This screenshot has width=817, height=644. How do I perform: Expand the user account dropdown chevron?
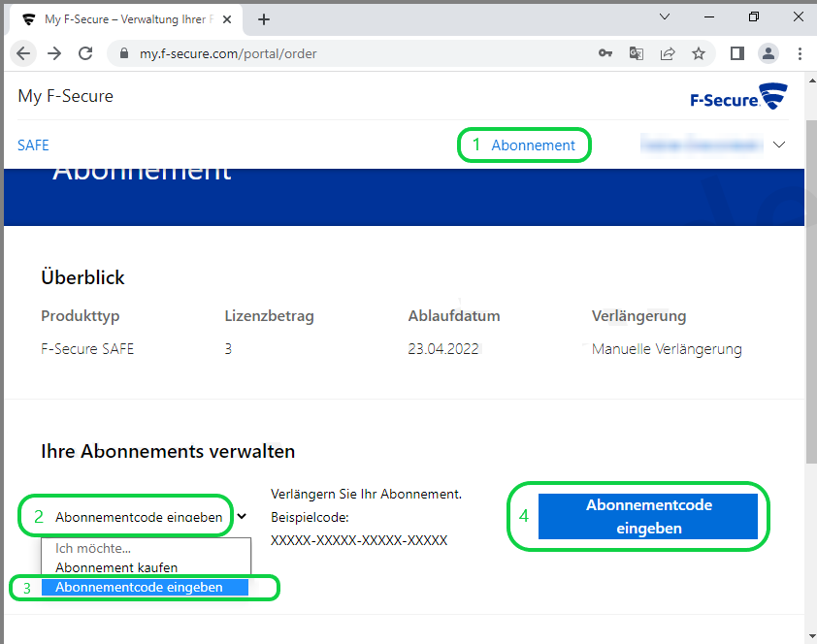(x=779, y=145)
